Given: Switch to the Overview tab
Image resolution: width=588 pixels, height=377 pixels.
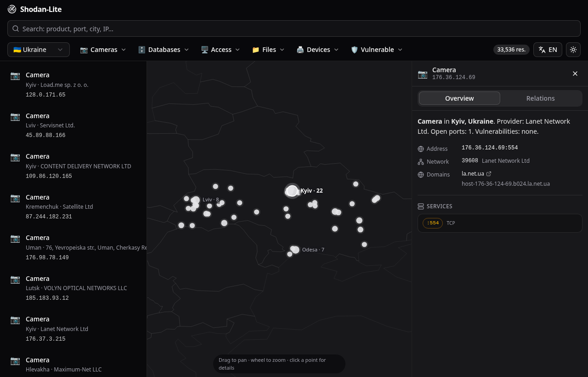Looking at the screenshot, I should point(459,98).
